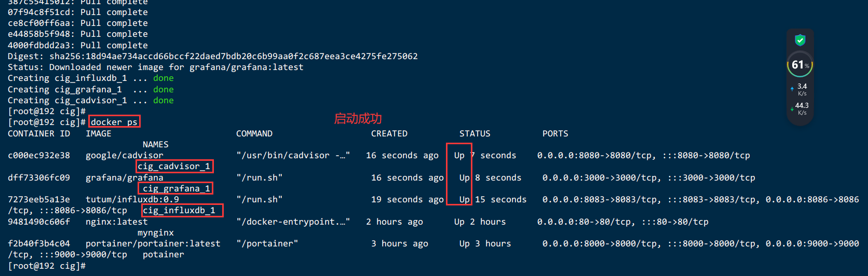Select the cig_grafana_1 container name
The image size is (868, 276).
175,188
